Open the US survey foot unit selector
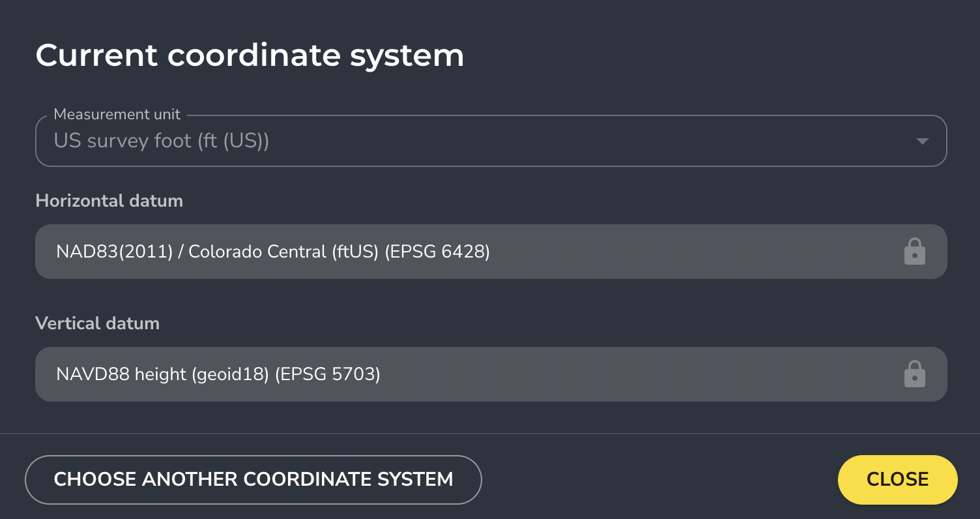Screen dimensions: 980x519 point(491,141)
